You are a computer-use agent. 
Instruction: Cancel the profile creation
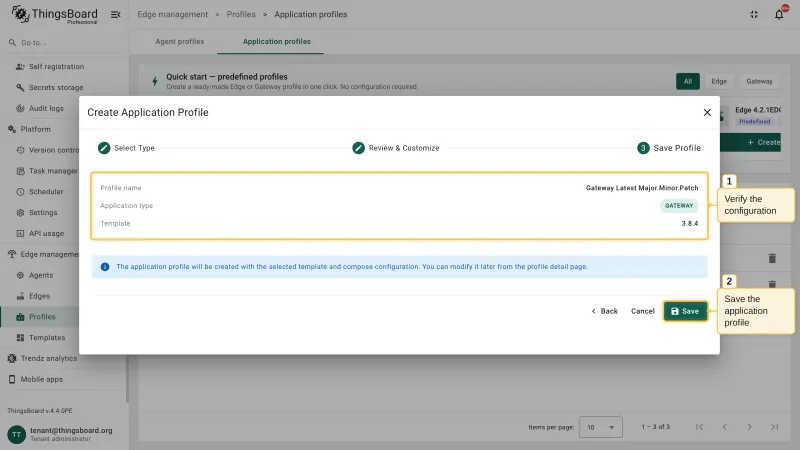642,311
